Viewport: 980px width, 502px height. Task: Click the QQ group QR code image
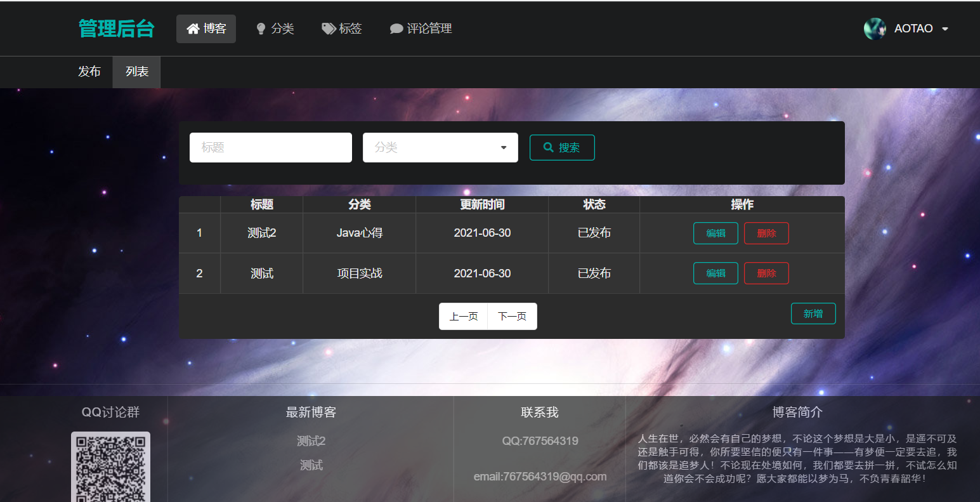click(x=110, y=467)
